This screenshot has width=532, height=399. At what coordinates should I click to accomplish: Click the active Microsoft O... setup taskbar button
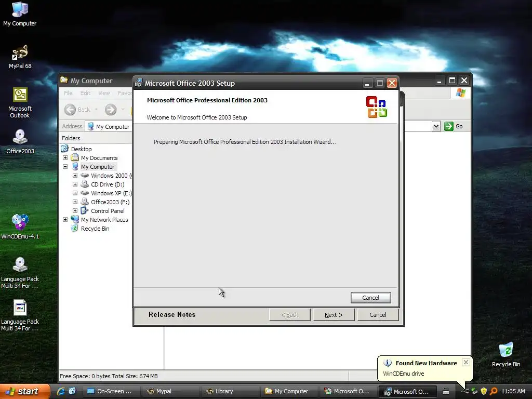coord(407,392)
